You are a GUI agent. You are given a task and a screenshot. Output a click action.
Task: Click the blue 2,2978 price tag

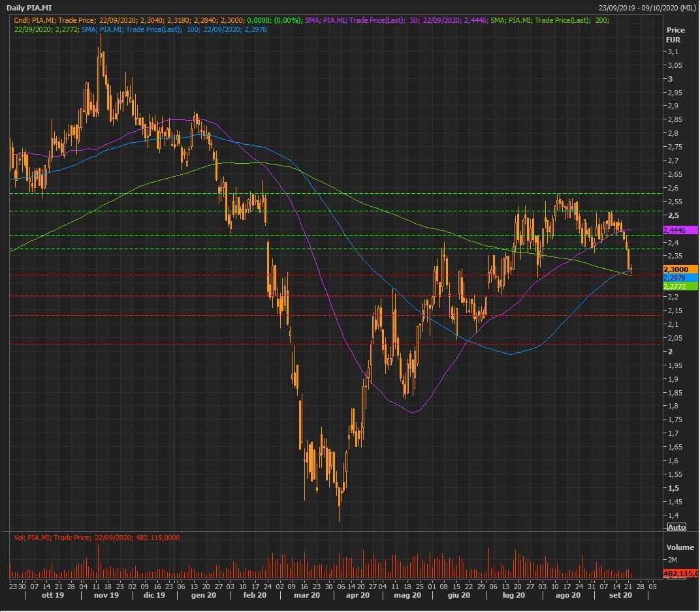tap(680, 277)
